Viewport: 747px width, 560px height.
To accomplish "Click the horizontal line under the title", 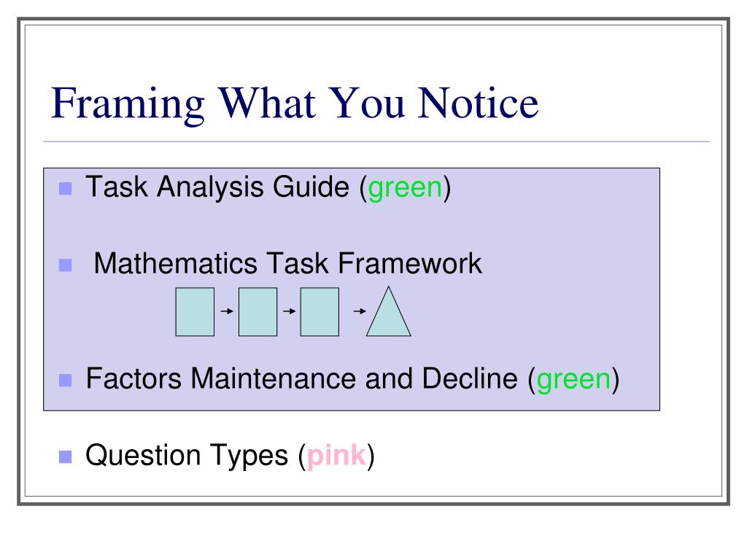I will tap(376, 141).
